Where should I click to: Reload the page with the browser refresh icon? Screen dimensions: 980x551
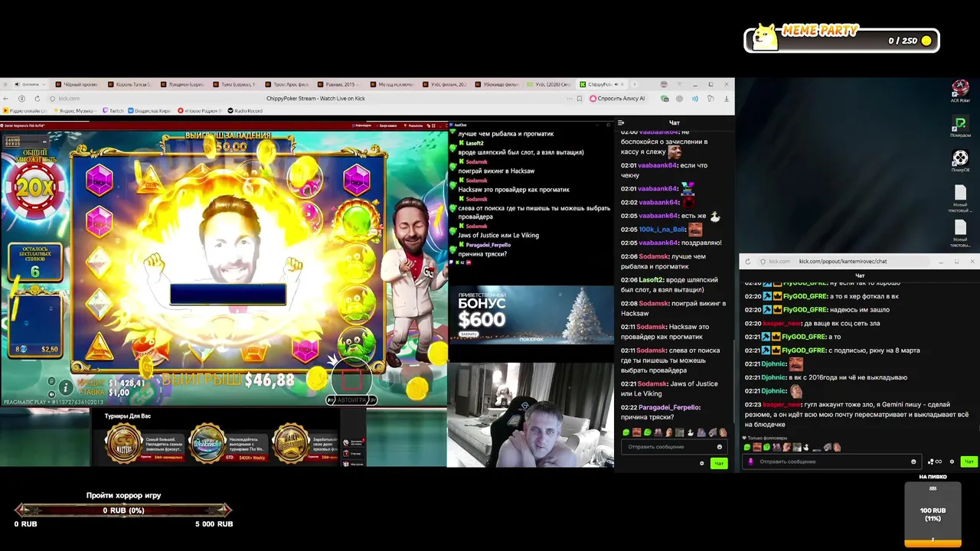pyautogui.click(x=37, y=99)
